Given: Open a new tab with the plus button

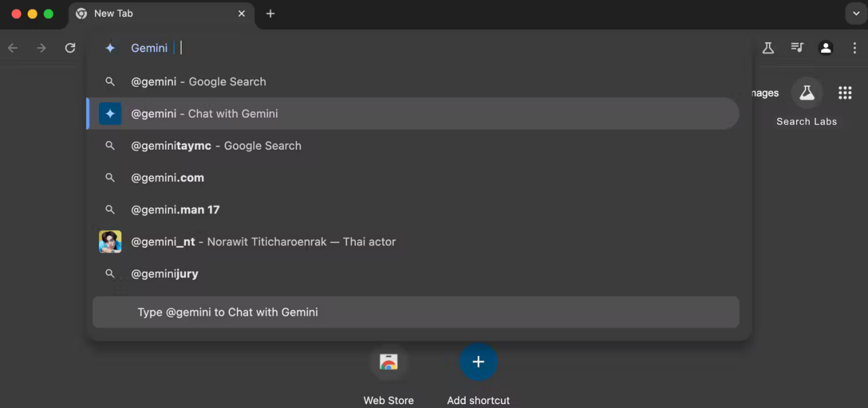Looking at the screenshot, I should coord(270,13).
